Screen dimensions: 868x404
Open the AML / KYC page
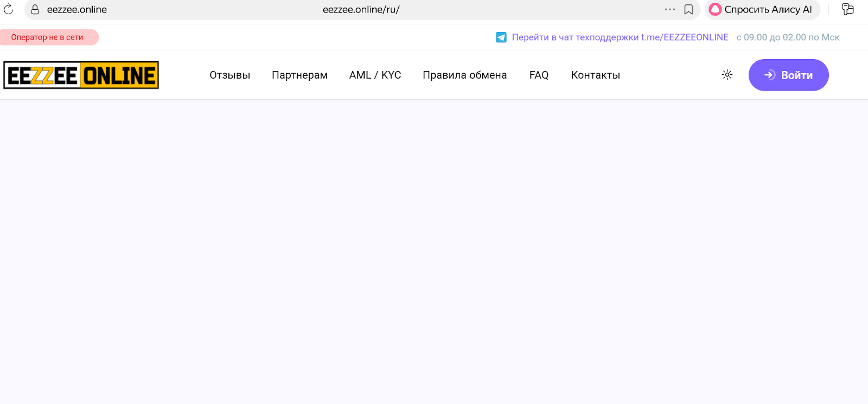click(x=375, y=75)
